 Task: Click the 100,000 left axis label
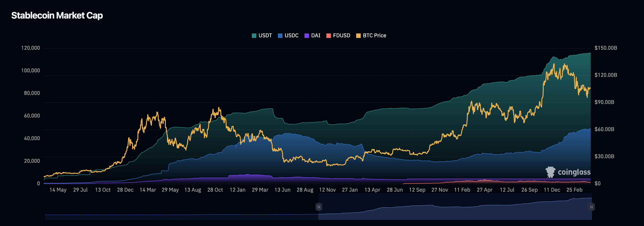(31, 71)
